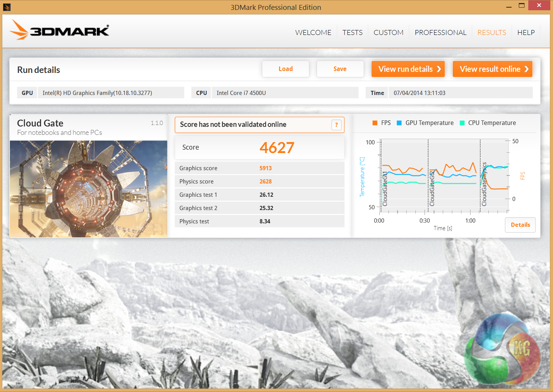
Task: Click the performance graph chart area
Action: [444, 175]
